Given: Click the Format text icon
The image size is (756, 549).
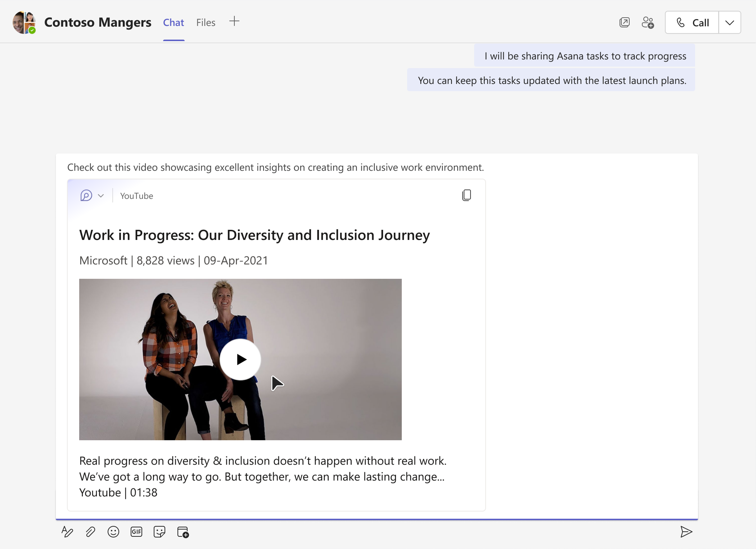Looking at the screenshot, I should click(67, 532).
